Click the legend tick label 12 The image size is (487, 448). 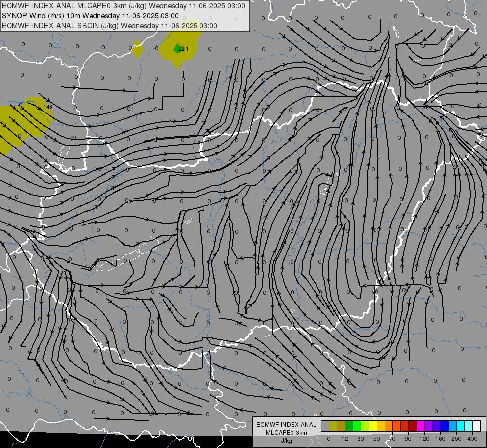point(345,439)
